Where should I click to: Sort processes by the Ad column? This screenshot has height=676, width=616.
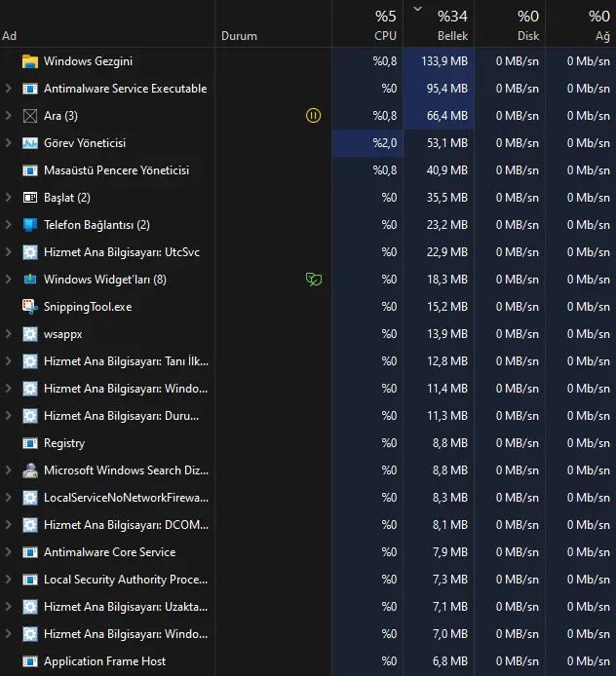point(107,23)
